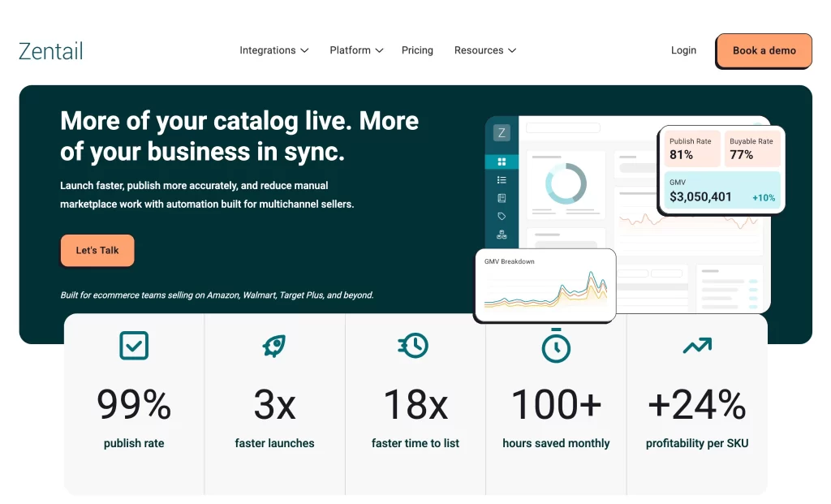The height and width of the screenshot is (504, 831).
Task: Click the Book a demo button
Action: tap(764, 51)
